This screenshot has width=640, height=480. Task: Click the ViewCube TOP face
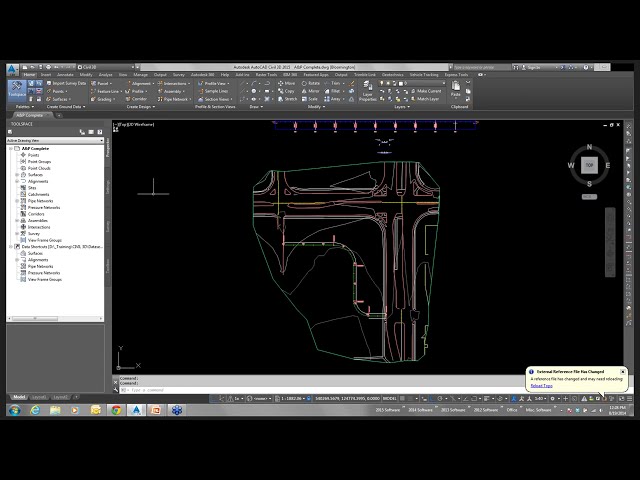pos(589,165)
